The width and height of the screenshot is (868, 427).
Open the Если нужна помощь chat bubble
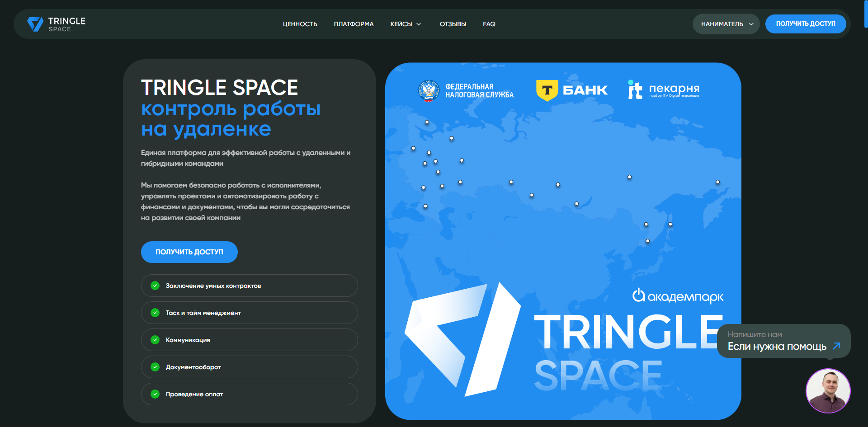coord(784,341)
